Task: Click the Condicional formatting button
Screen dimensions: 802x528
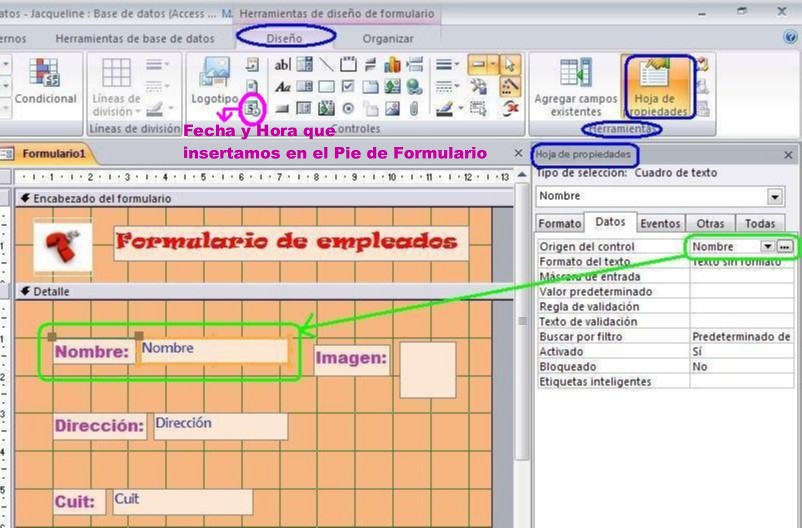Action: click(46, 82)
